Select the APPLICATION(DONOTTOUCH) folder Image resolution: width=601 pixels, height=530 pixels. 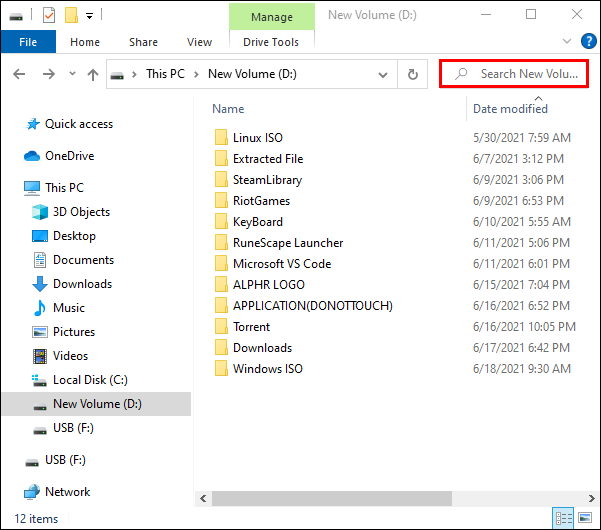point(313,306)
